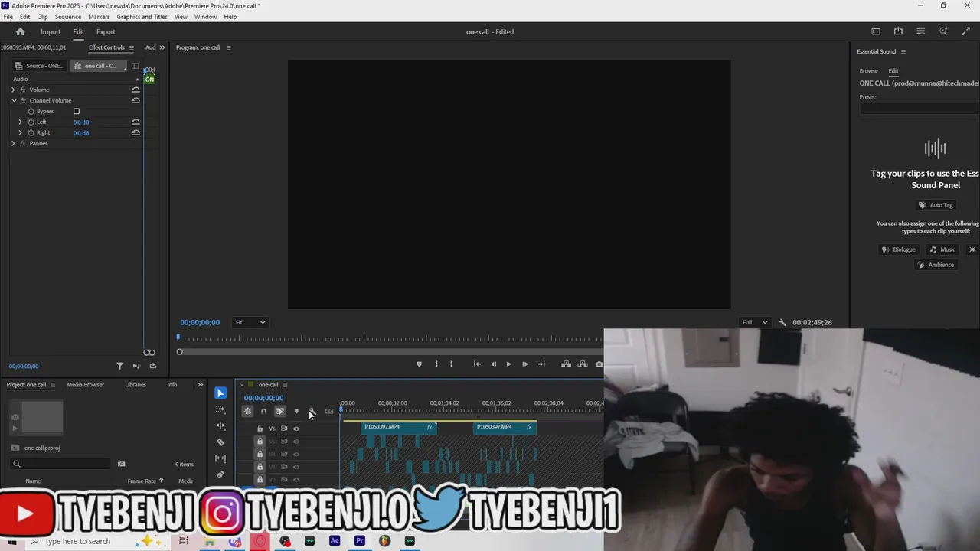Switch to Media Browser tab
This screenshot has width=980, height=551.
click(85, 385)
